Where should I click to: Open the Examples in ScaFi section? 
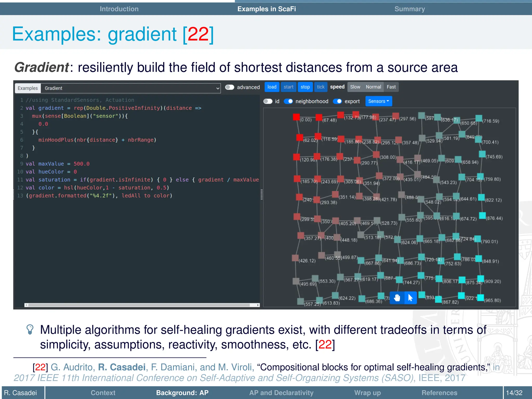click(x=267, y=9)
